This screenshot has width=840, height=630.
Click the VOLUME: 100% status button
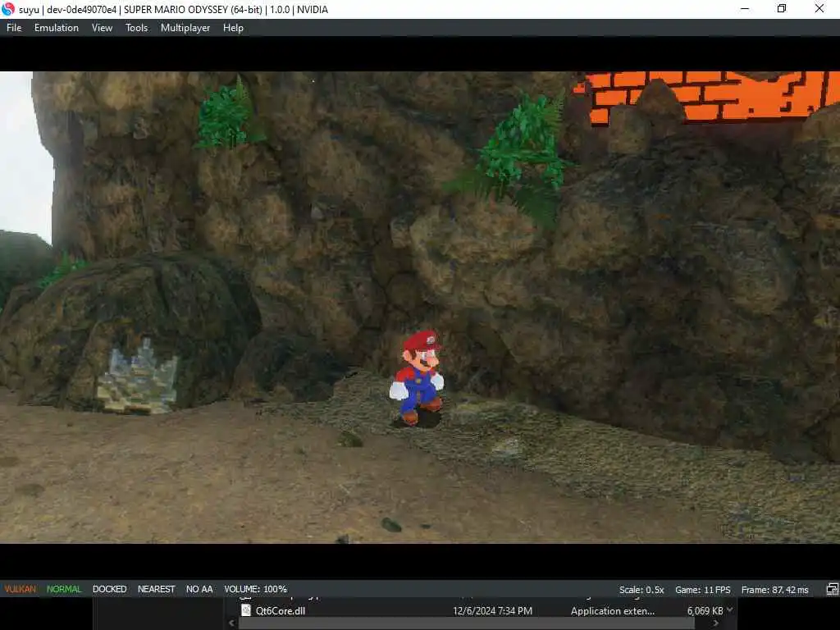[256, 589]
